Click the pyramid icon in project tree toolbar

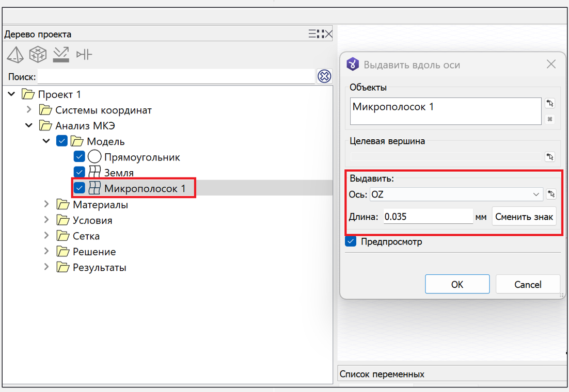15,54
